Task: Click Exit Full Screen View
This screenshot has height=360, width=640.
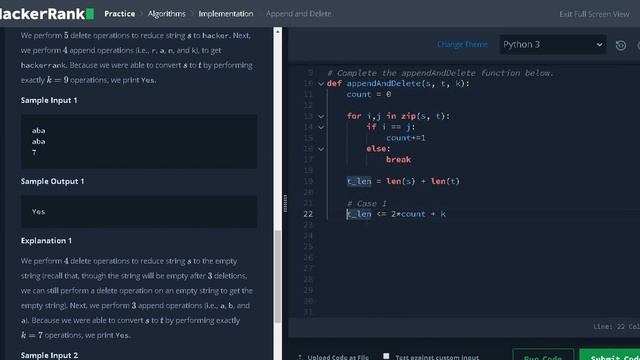Action: click(594, 14)
